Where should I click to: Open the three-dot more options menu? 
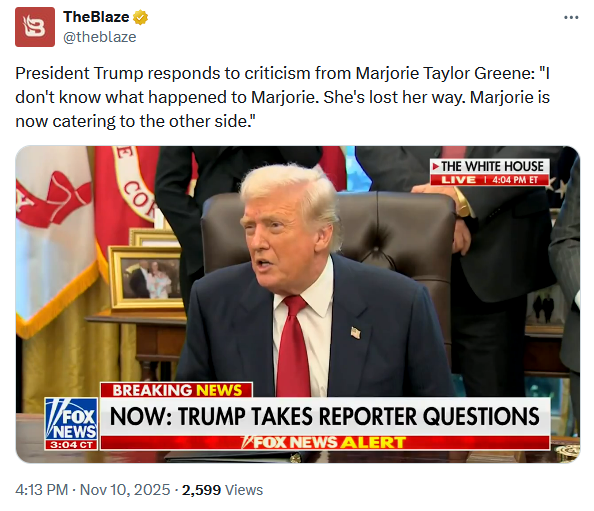571,17
